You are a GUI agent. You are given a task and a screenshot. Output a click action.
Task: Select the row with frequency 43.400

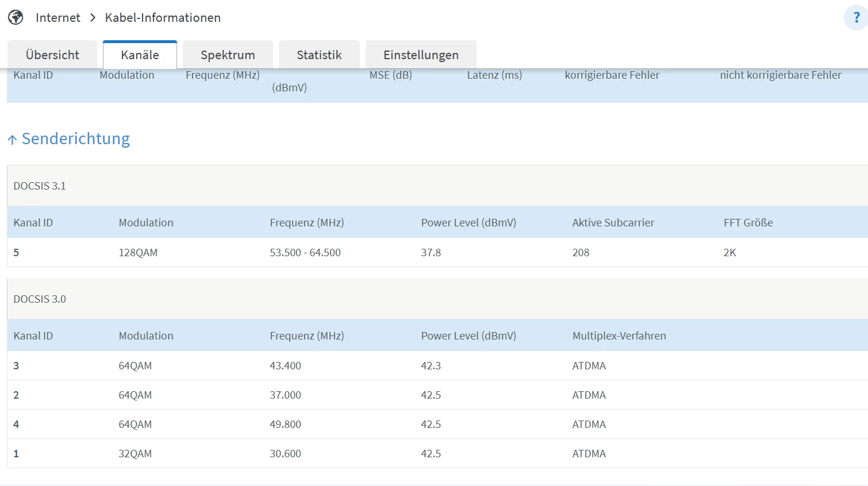(285, 366)
